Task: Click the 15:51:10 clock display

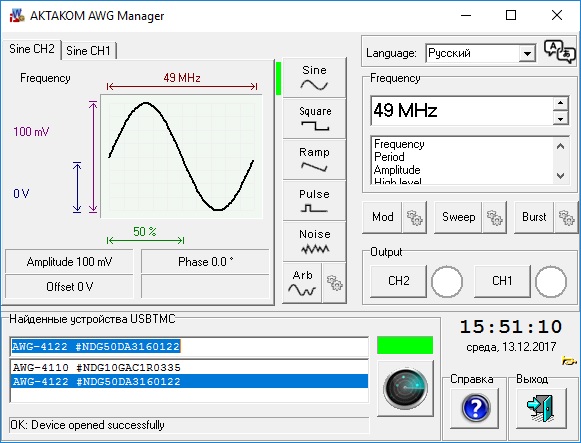Action: (511, 327)
